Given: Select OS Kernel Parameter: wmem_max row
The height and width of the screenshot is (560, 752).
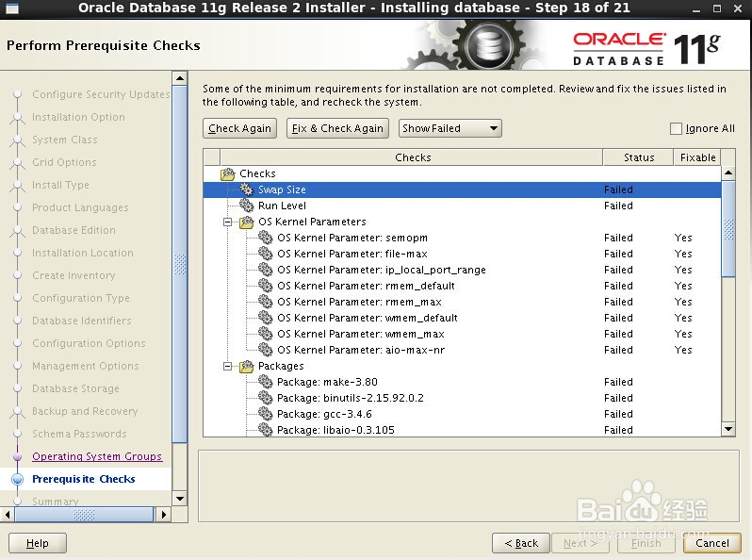Looking at the screenshot, I should pyautogui.click(x=462, y=334).
